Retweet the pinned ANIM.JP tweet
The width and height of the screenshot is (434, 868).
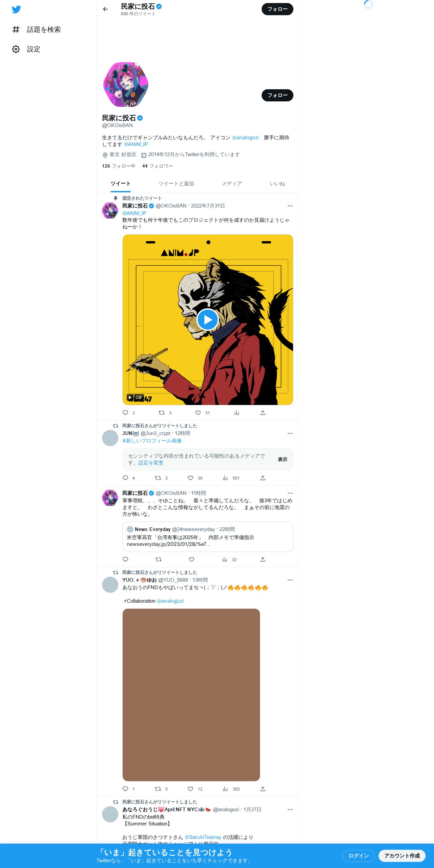pos(162,413)
